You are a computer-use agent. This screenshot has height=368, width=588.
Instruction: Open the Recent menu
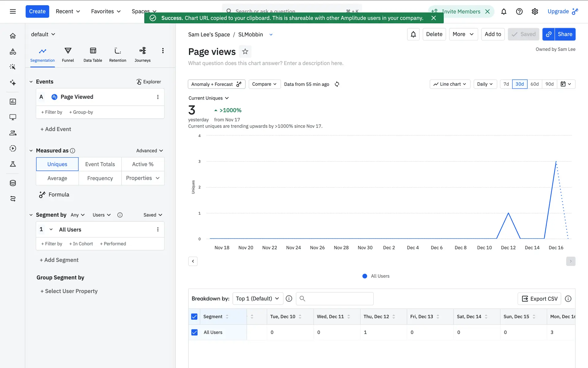(68, 11)
